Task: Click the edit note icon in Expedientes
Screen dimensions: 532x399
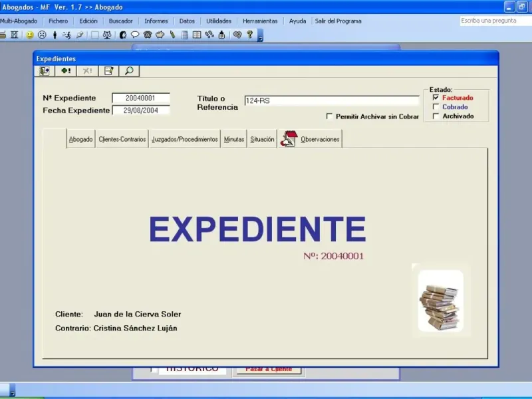Action: point(108,71)
